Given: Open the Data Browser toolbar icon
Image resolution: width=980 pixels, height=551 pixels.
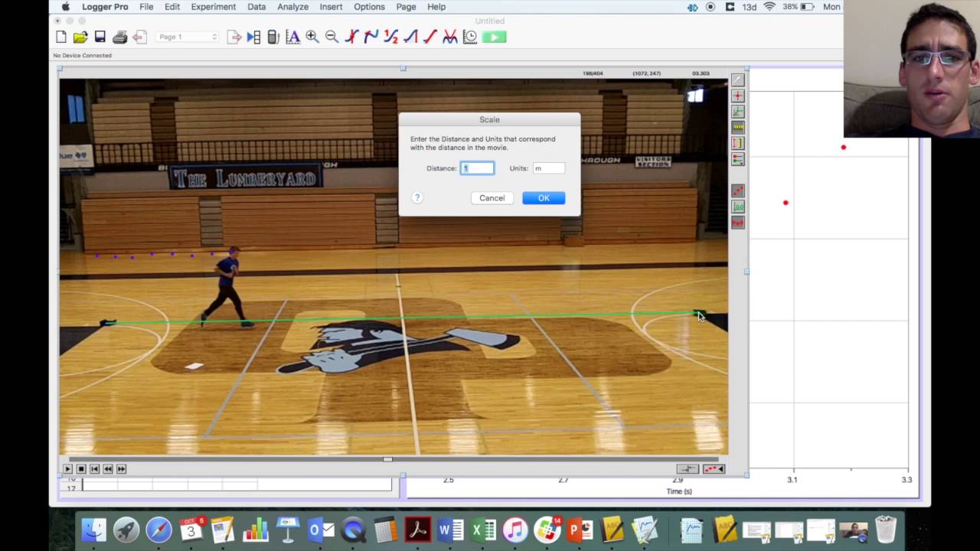Looking at the screenshot, I should tap(253, 37).
